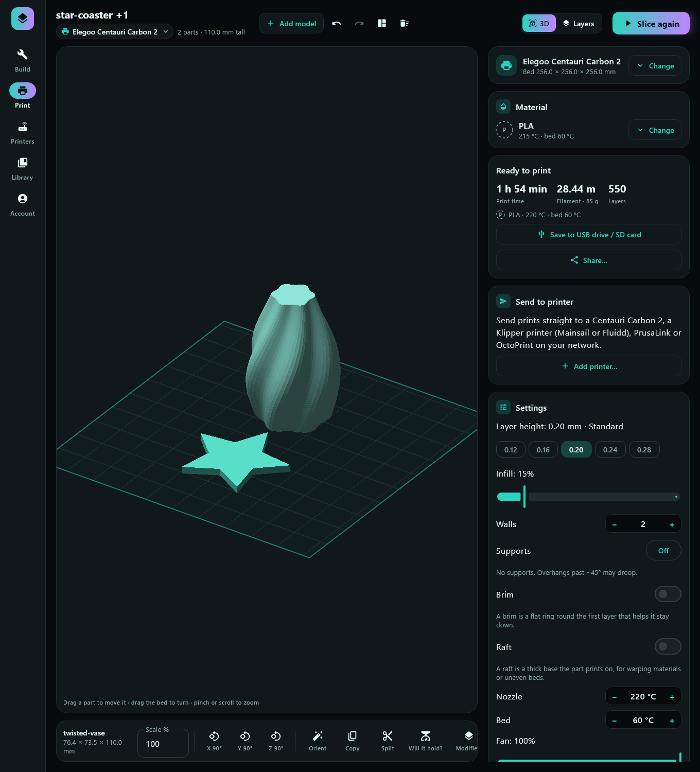The height and width of the screenshot is (772, 700).
Task: Click the Copy tool
Action: pyautogui.click(x=353, y=741)
